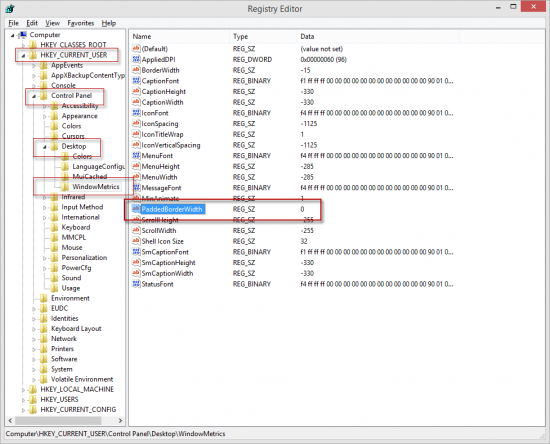550x444 pixels.
Task: Click the Computer icon in tree
Action: [x=23, y=34]
